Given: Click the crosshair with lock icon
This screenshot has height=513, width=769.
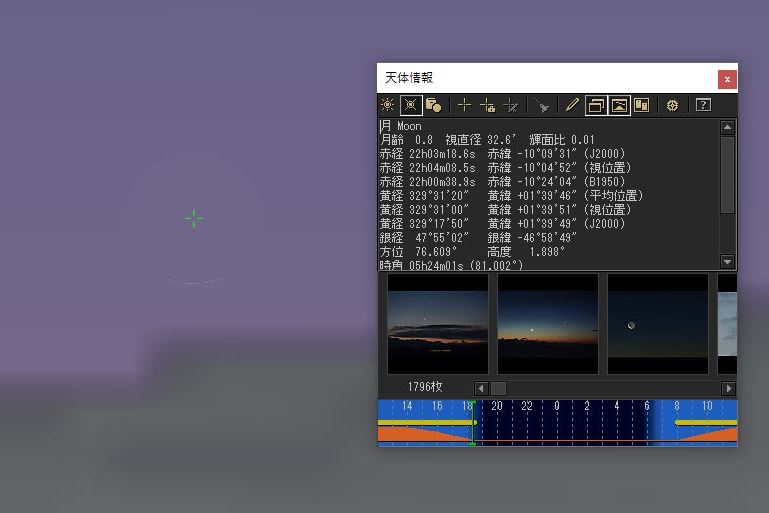Looking at the screenshot, I should pyautogui.click(x=488, y=105).
